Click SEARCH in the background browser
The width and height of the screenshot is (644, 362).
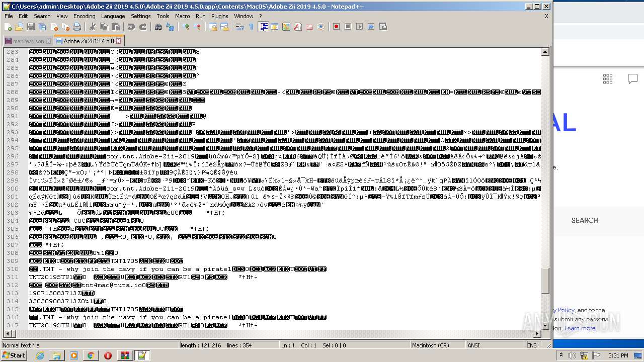pyautogui.click(x=585, y=220)
